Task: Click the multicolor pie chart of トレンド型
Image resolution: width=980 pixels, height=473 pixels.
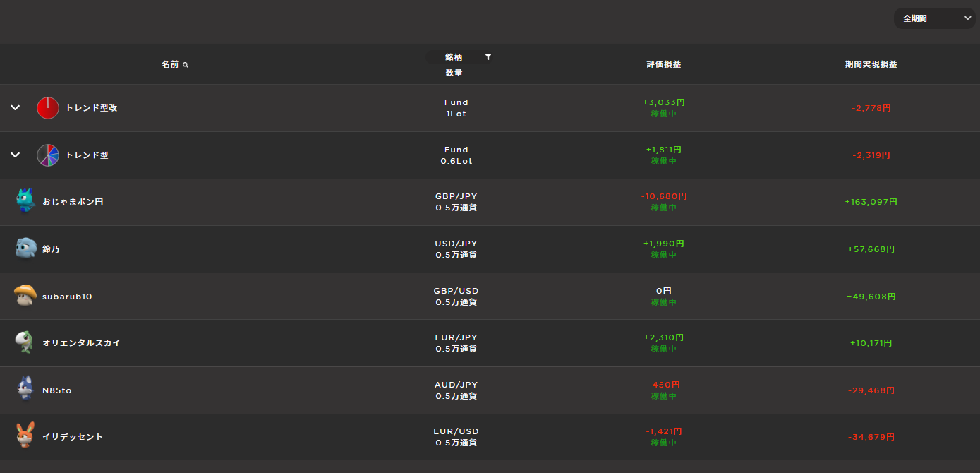Action: tap(48, 155)
